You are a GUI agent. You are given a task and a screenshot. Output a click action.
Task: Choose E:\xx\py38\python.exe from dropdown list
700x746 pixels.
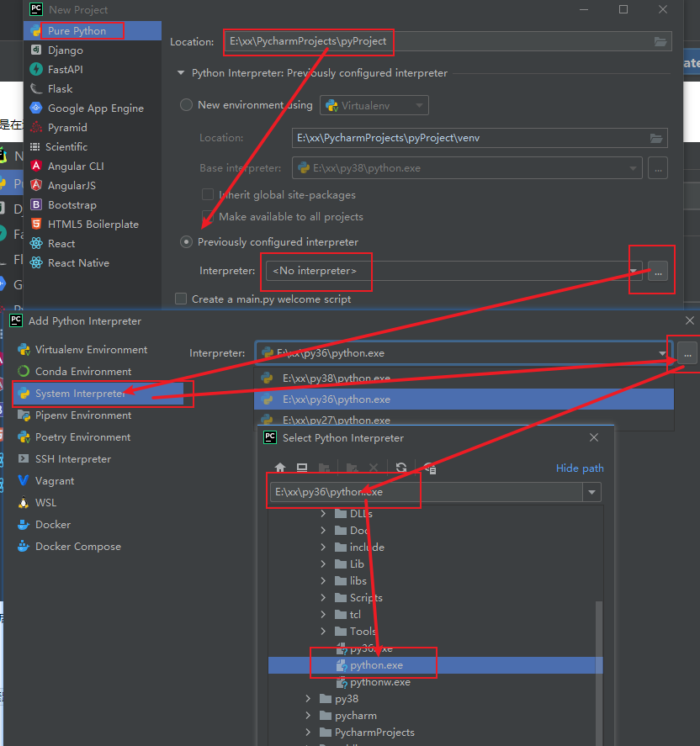pyautogui.click(x=464, y=378)
